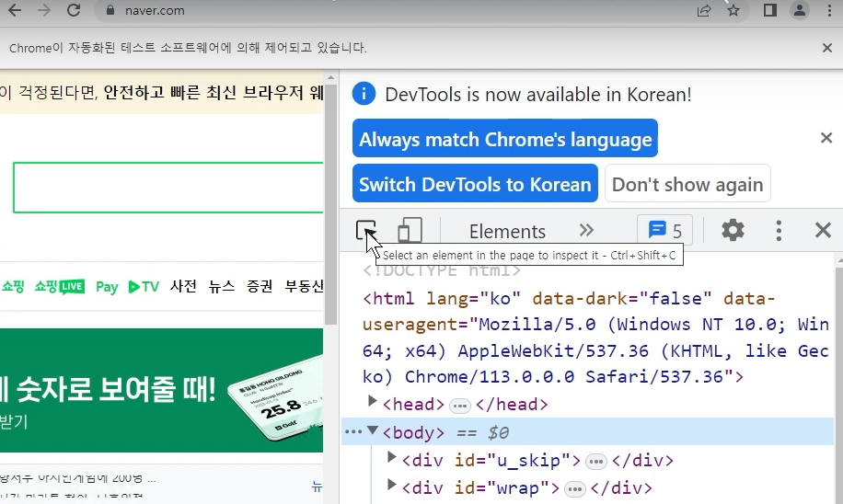Screen dimensions: 843x504
Task: Open the Chrome profile avatar
Action: [x=800, y=10]
